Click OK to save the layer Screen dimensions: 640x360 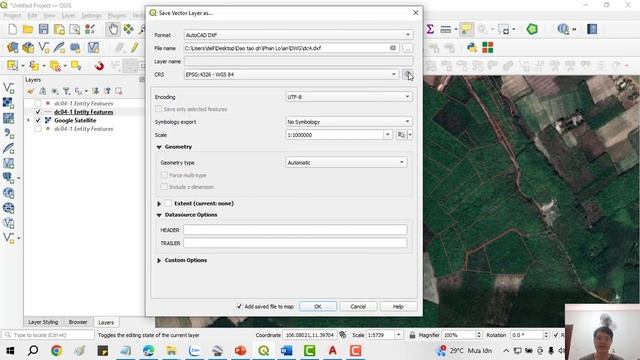(318, 307)
